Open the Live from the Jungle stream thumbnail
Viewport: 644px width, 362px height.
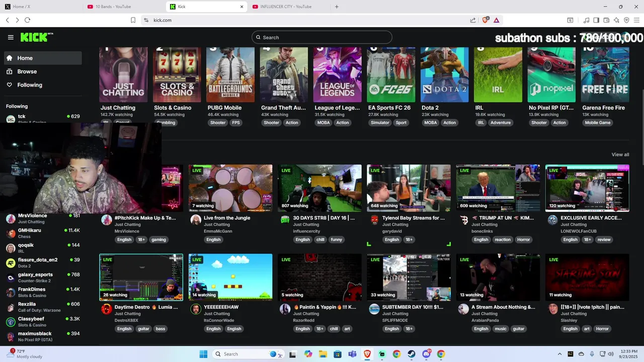tap(230, 188)
